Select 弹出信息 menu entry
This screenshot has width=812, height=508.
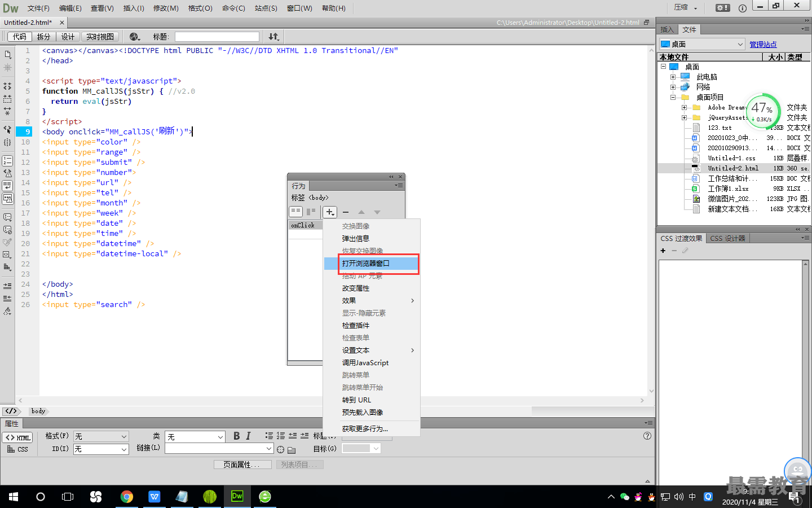pyautogui.click(x=372, y=239)
